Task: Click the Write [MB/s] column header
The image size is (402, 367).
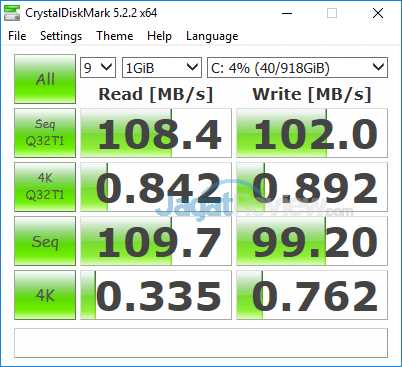Action: click(x=312, y=94)
